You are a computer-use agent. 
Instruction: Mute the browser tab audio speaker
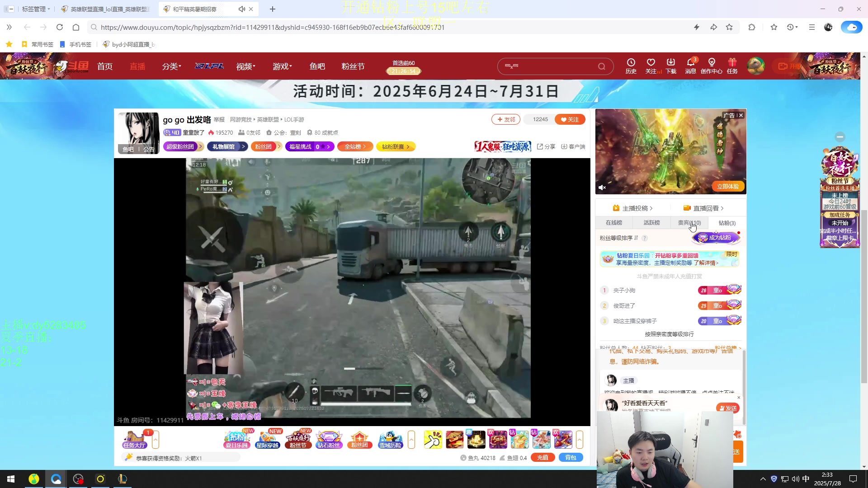(x=242, y=9)
